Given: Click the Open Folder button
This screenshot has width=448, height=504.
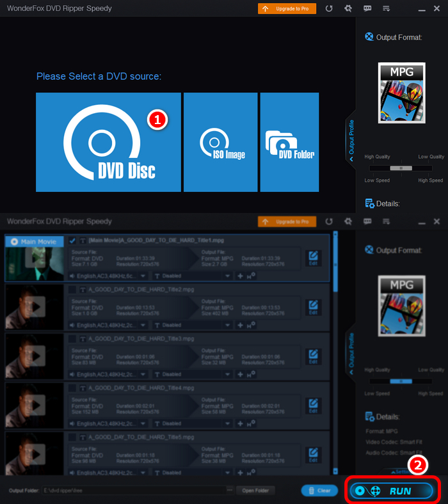Looking at the screenshot, I should [x=255, y=491].
